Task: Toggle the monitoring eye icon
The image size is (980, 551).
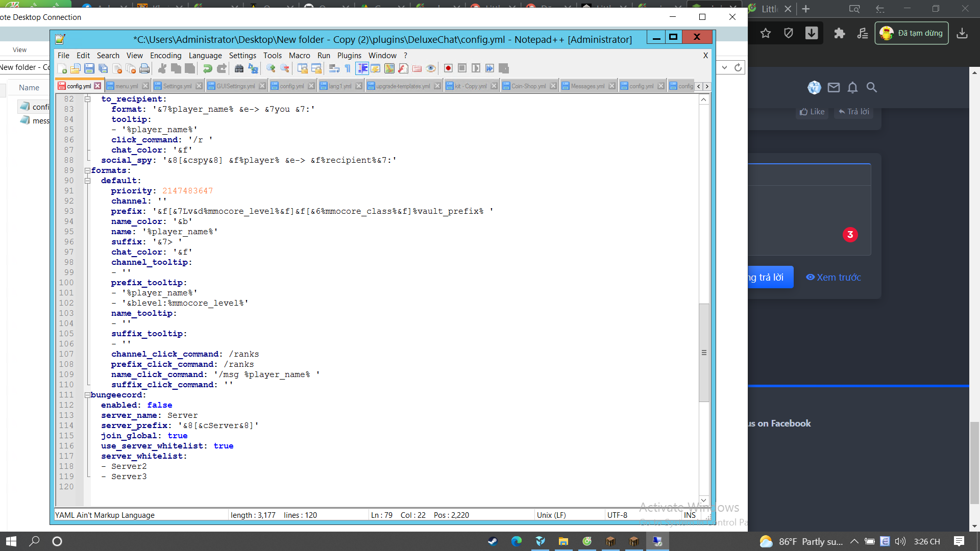Action: pos(431,68)
